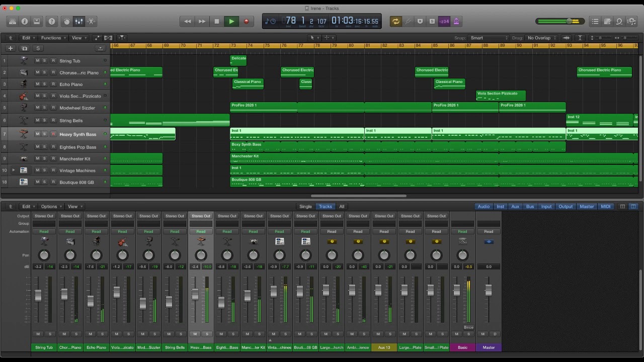This screenshot has height=362, width=644.
Task: Mute the Basic channel strip in mixer
Action: [x=457, y=334]
